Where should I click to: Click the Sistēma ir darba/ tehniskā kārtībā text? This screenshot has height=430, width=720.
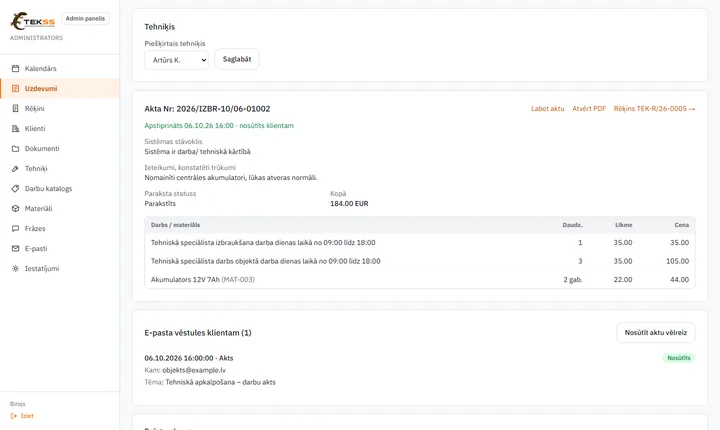tap(197, 152)
